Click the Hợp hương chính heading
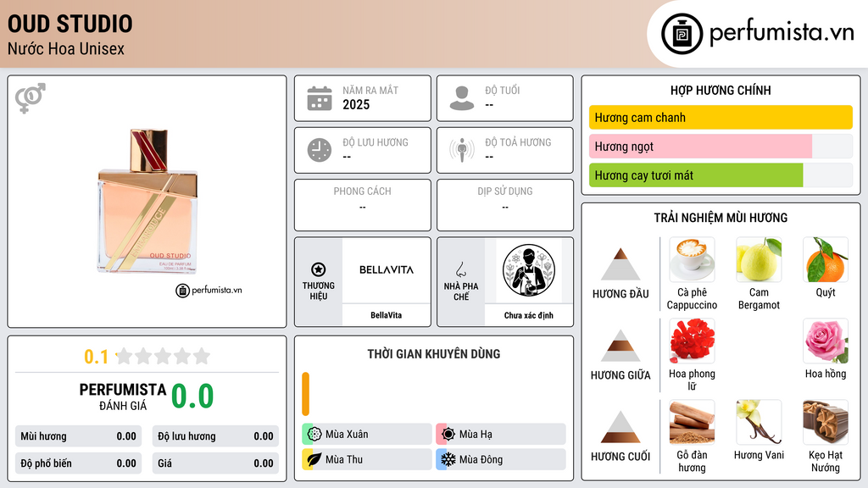 pyautogui.click(x=721, y=90)
